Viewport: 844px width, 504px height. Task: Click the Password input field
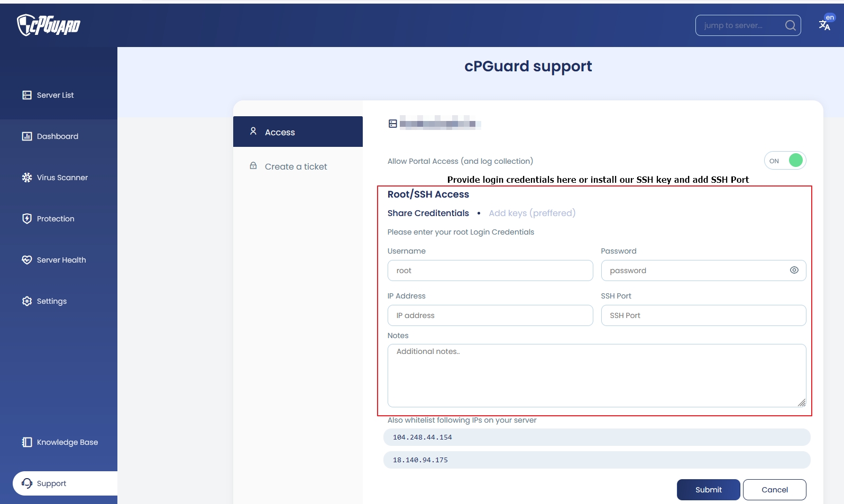704,270
